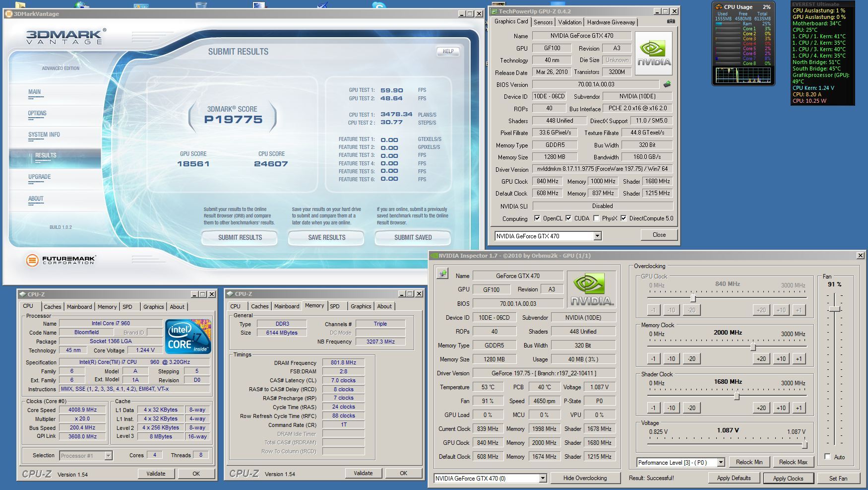This screenshot has width=868, height=490.
Task: Click the Memory CPU-Z window title icon
Action: [x=230, y=294]
